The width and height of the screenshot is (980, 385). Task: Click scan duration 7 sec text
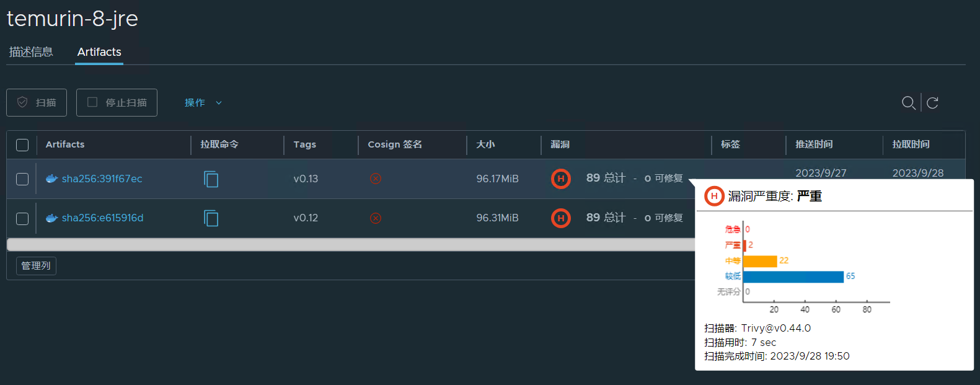click(764, 343)
